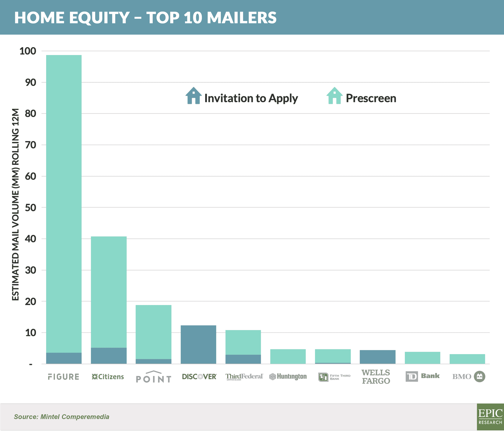
Task: Click the 100 axis value
Action: pos(28,51)
